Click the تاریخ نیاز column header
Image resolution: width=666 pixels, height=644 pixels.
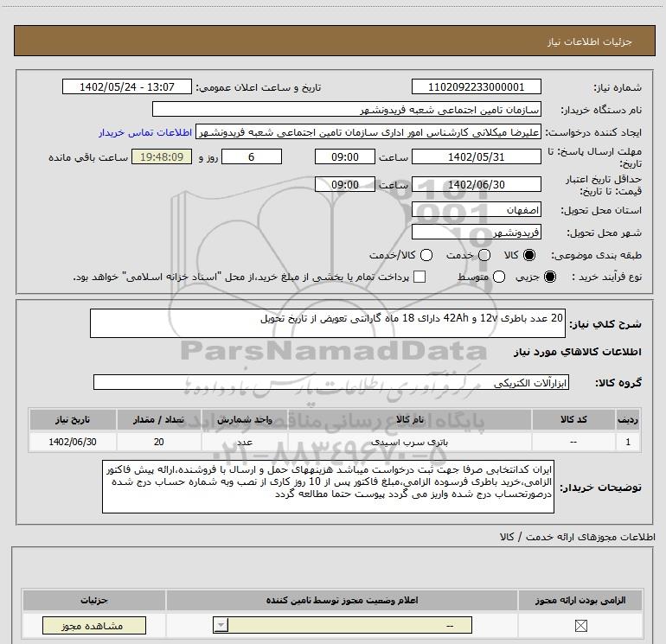(73, 419)
